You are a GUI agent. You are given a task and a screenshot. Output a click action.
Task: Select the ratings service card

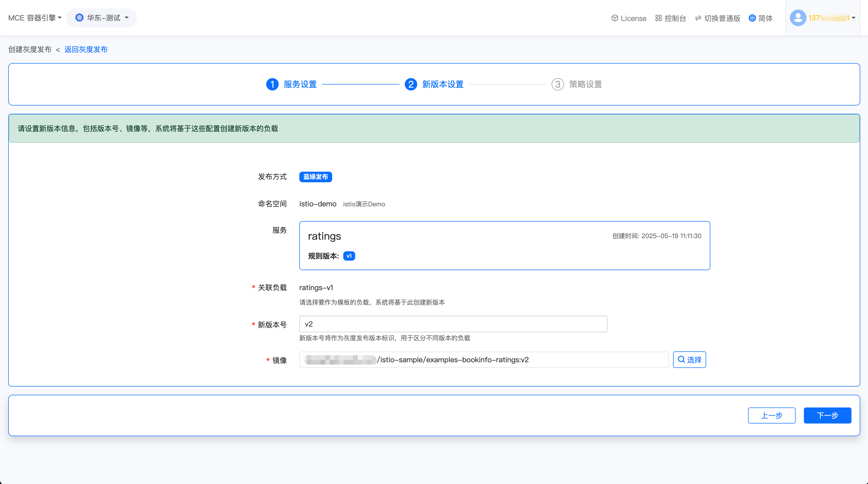[504, 245]
